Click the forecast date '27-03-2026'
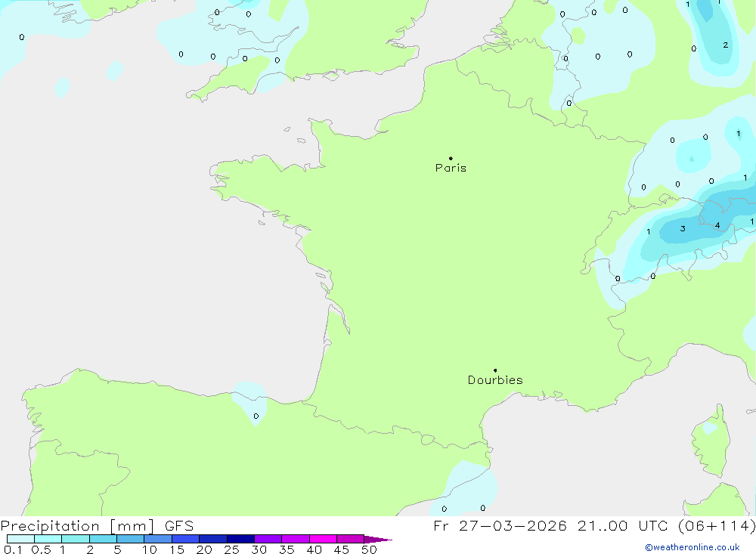The image size is (756, 554). pos(513,526)
